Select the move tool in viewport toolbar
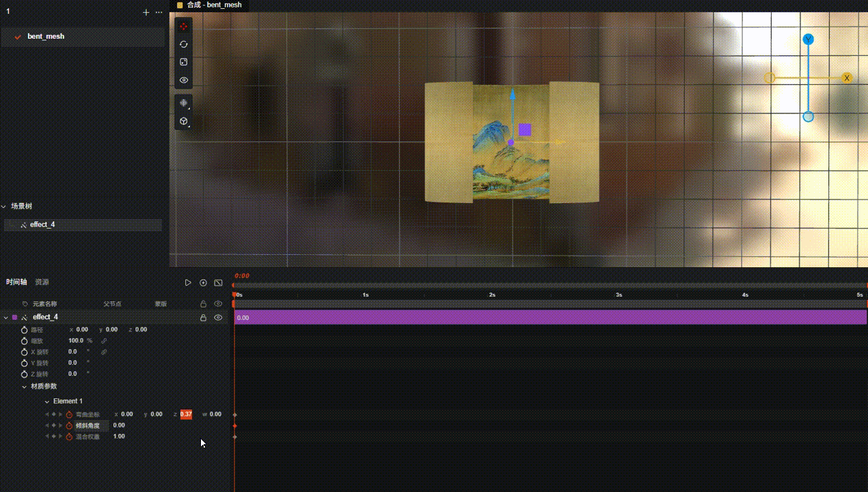The image size is (868, 492). 183,26
